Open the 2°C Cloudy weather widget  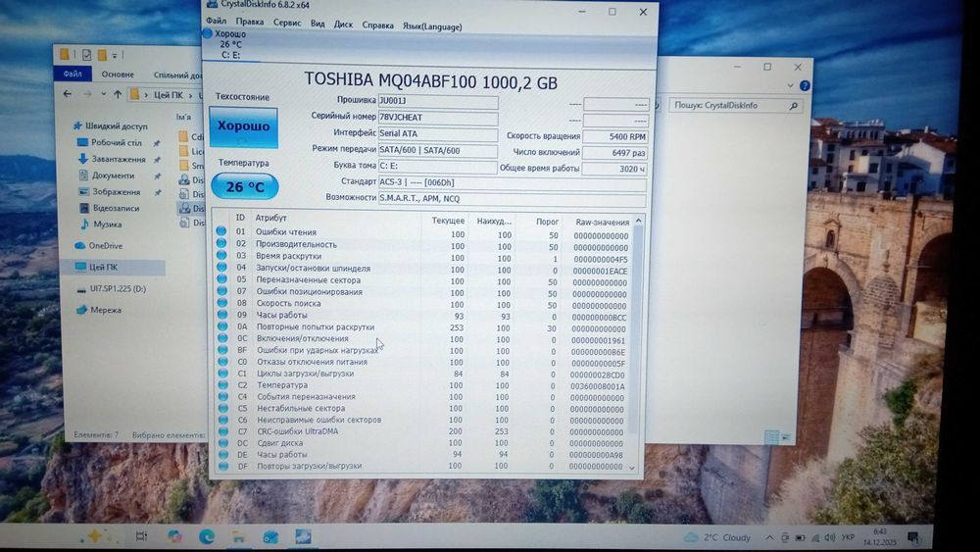717,537
